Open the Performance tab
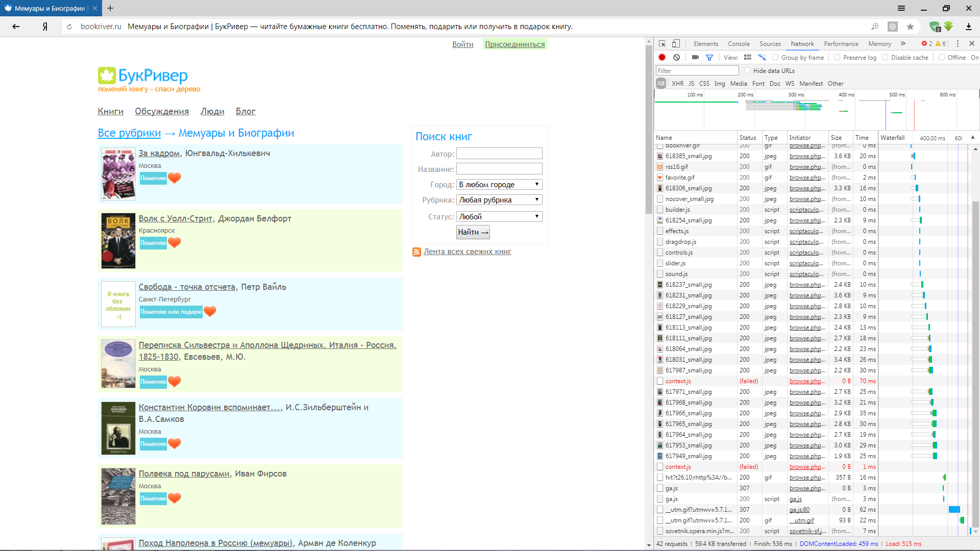This screenshot has width=980, height=551. tap(841, 44)
